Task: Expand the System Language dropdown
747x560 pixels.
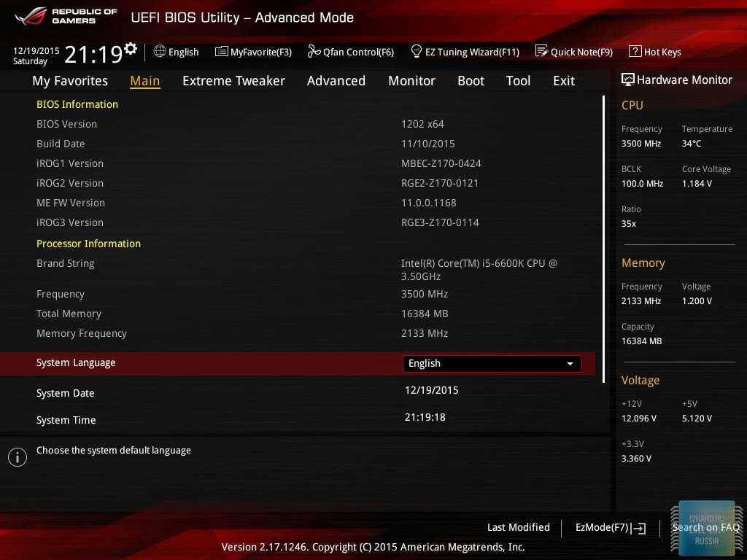Action: [x=492, y=363]
